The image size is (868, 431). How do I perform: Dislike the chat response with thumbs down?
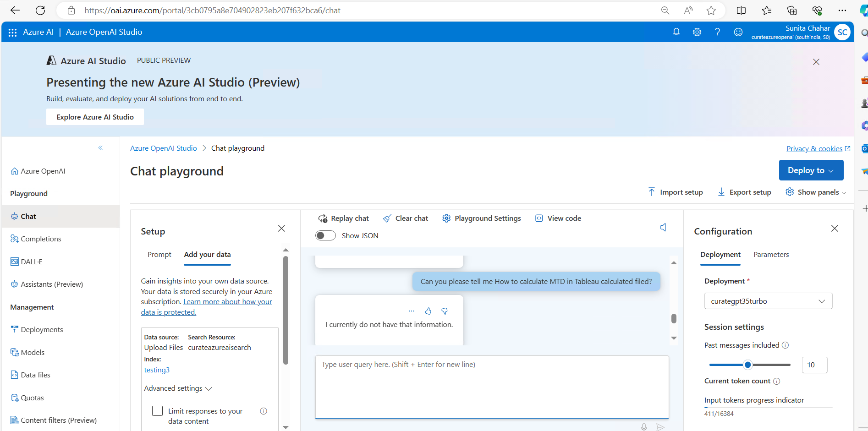click(445, 311)
